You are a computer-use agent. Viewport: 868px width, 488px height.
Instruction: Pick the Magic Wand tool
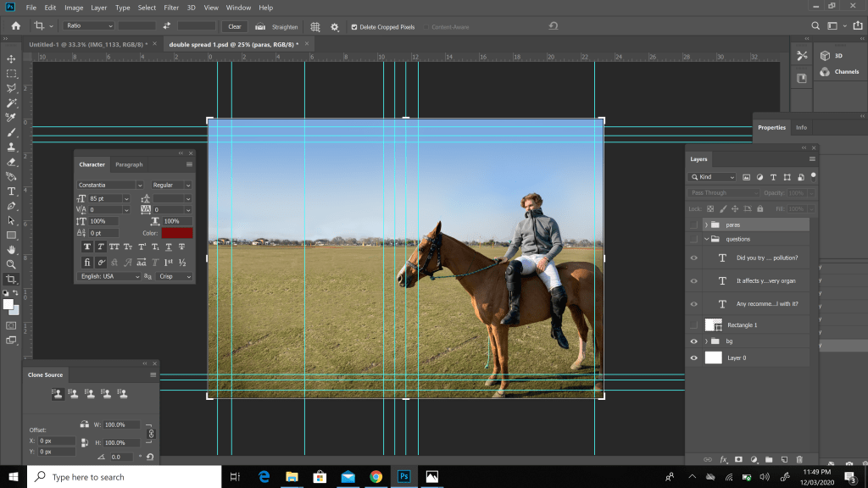coord(11,103)
